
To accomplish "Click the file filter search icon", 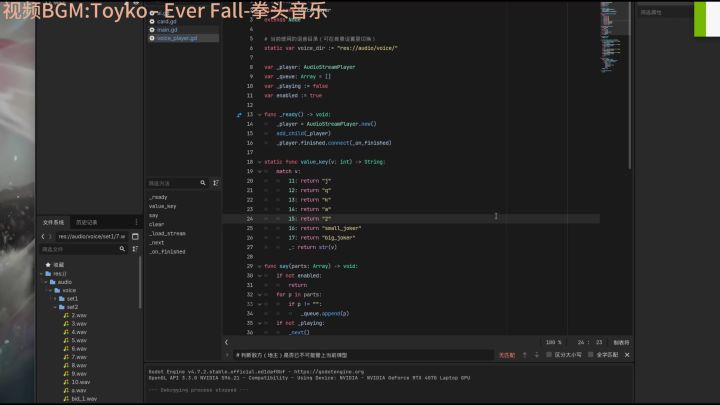I will pyautogui.click(x=122, y=249).
